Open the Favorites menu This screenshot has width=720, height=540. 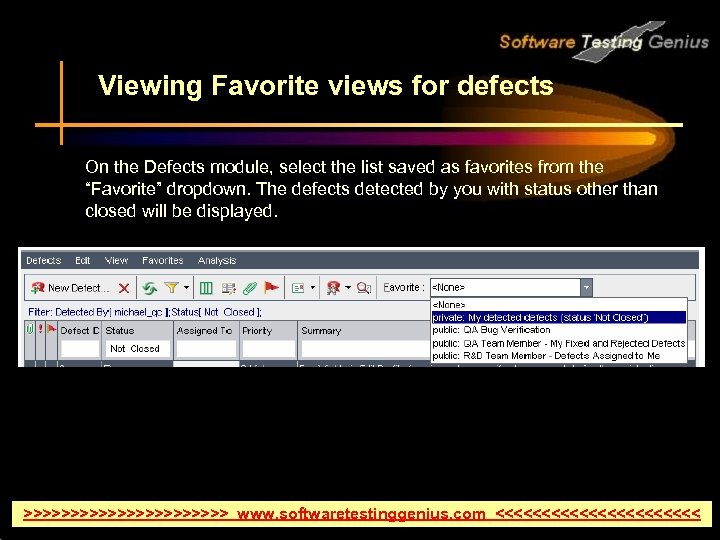pos(163,260)
